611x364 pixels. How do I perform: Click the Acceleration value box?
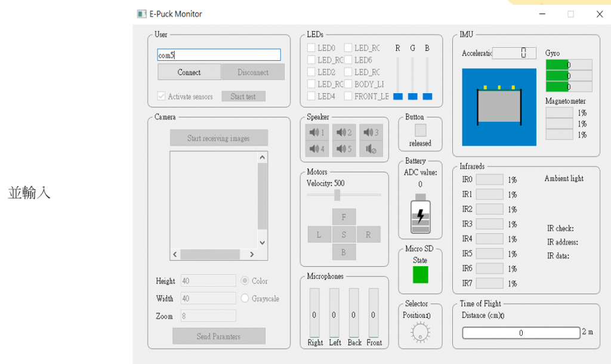[514, 53]
